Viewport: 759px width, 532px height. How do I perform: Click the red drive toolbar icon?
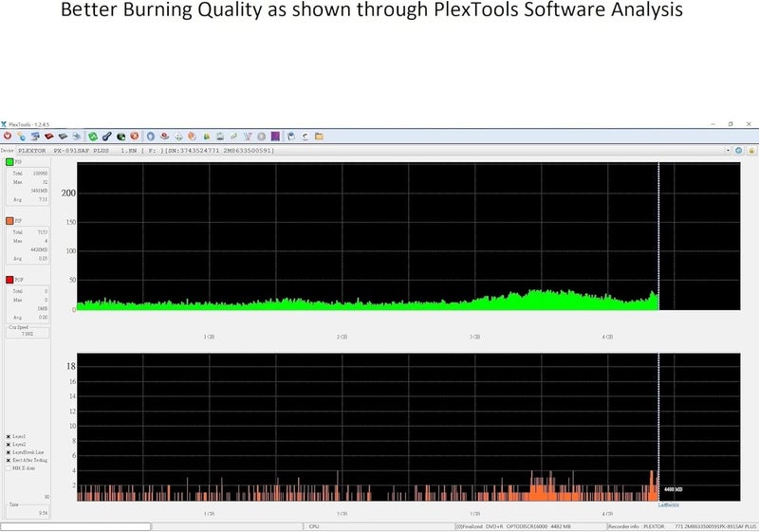48,137
